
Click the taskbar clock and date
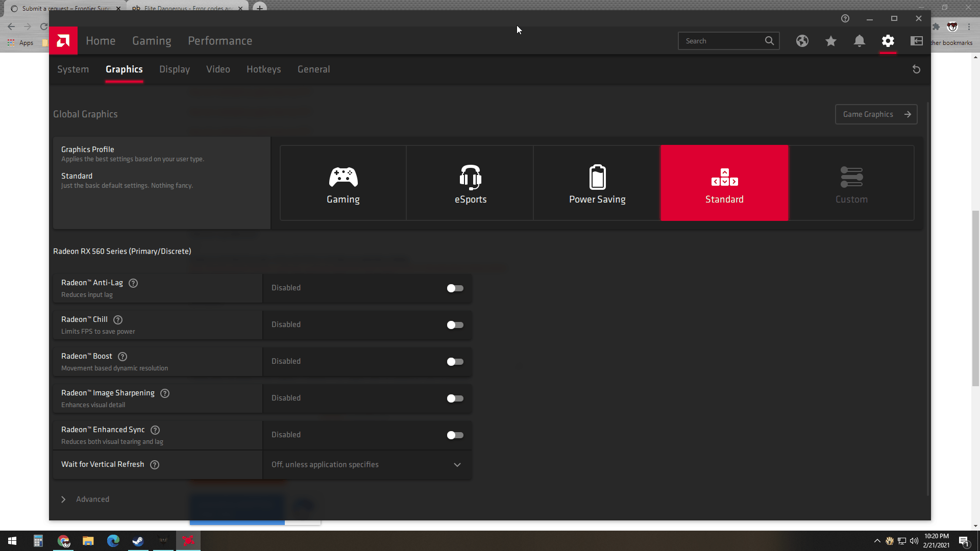point(936,541)
